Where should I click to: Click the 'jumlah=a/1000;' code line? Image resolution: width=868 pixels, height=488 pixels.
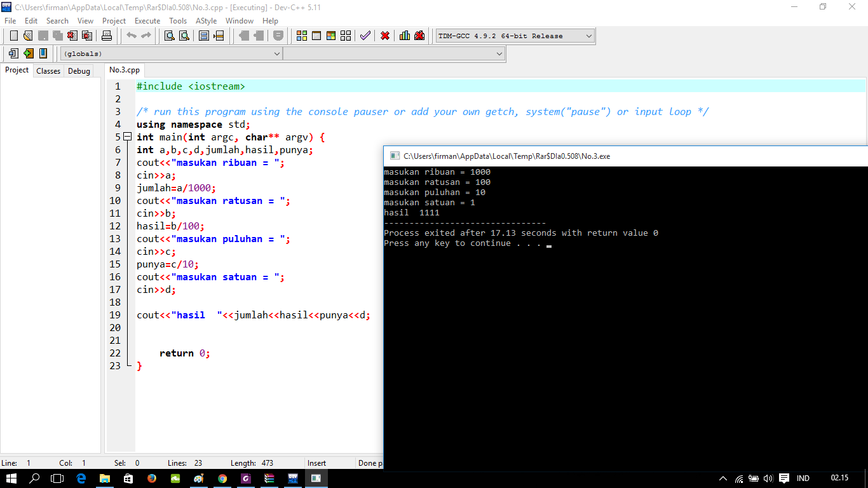(176, 188)
